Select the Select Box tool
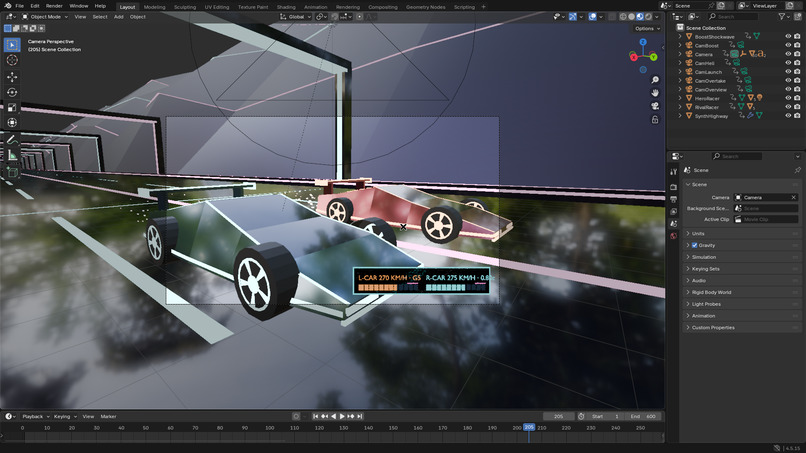Image resolution: width=806 pixels, height=453 pixels. (12, 45)
